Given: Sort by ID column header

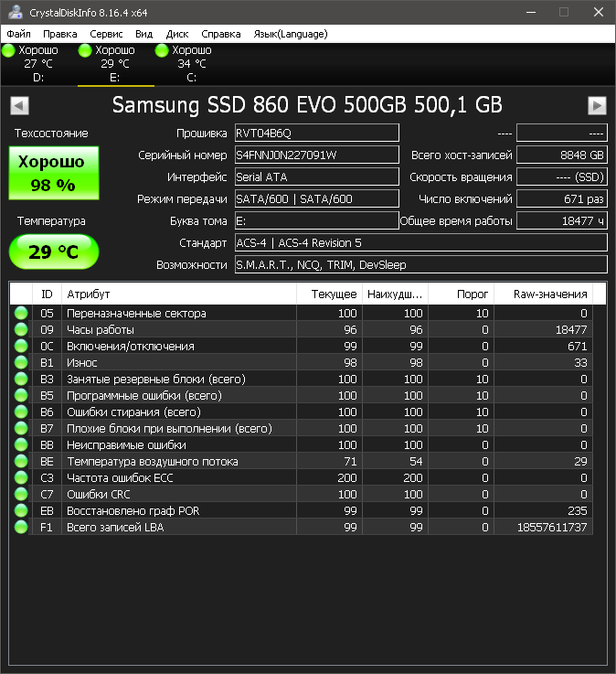Looking at the screenshot, I should pos(47,294).
